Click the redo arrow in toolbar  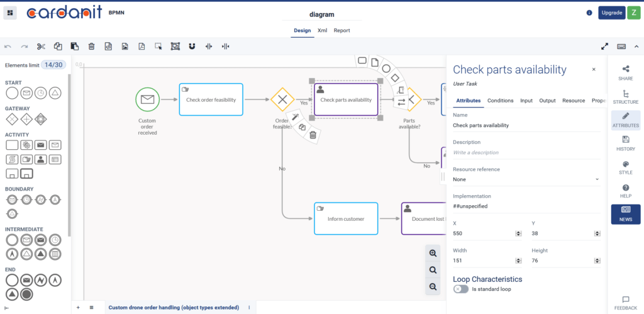coord(25,47)
